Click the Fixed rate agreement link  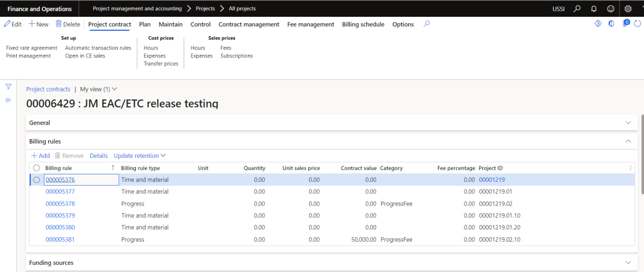[32, 48]
